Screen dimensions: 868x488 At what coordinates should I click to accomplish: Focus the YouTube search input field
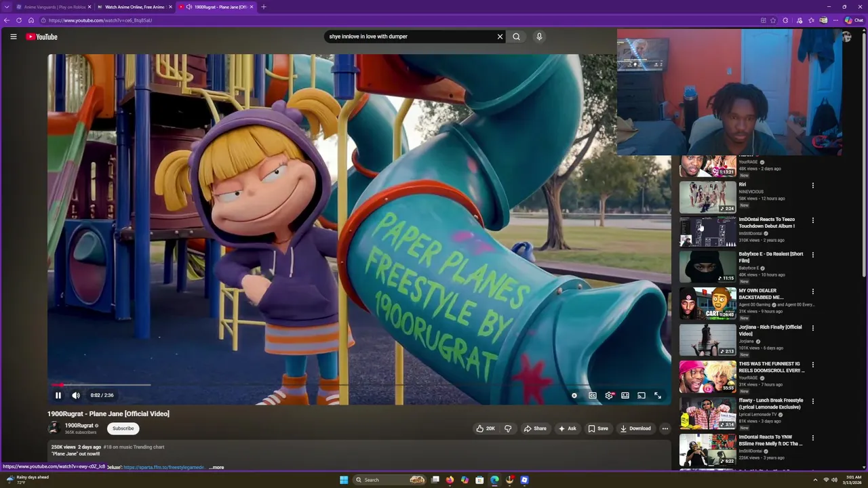click(x=410, y=37)
